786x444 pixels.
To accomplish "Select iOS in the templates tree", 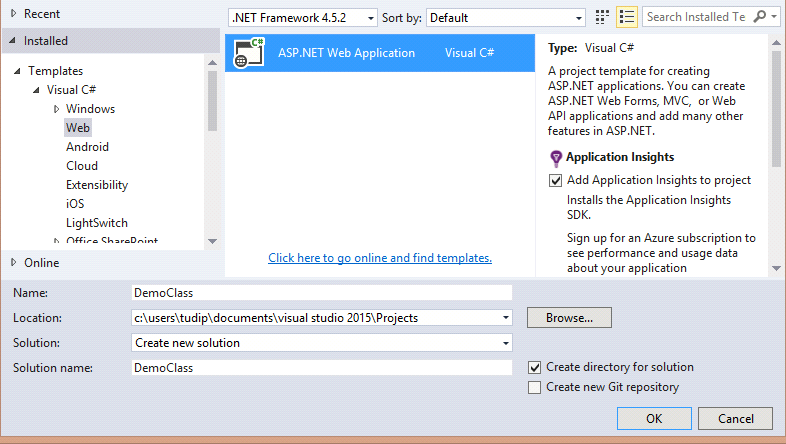I will pyautogui.click(x=75, y=204).
